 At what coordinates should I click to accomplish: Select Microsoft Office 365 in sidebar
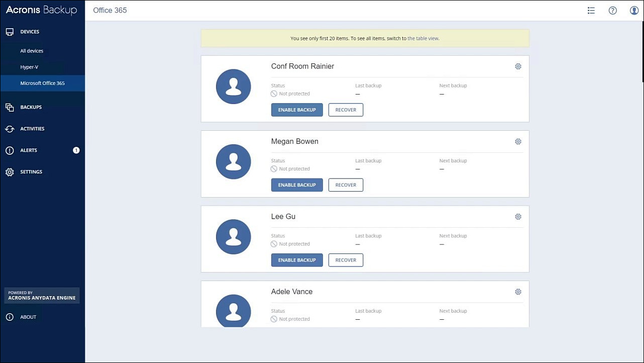(43, 83)
